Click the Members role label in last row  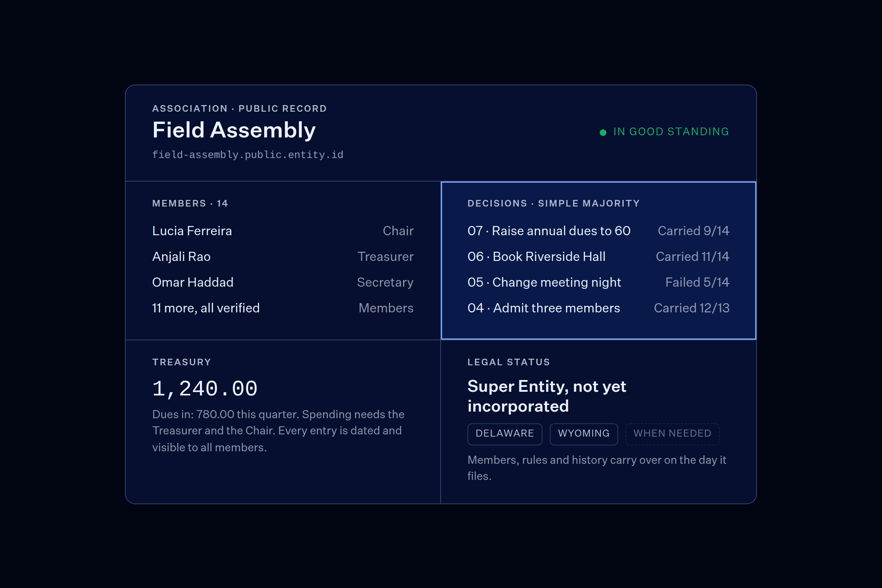[386, 308]
